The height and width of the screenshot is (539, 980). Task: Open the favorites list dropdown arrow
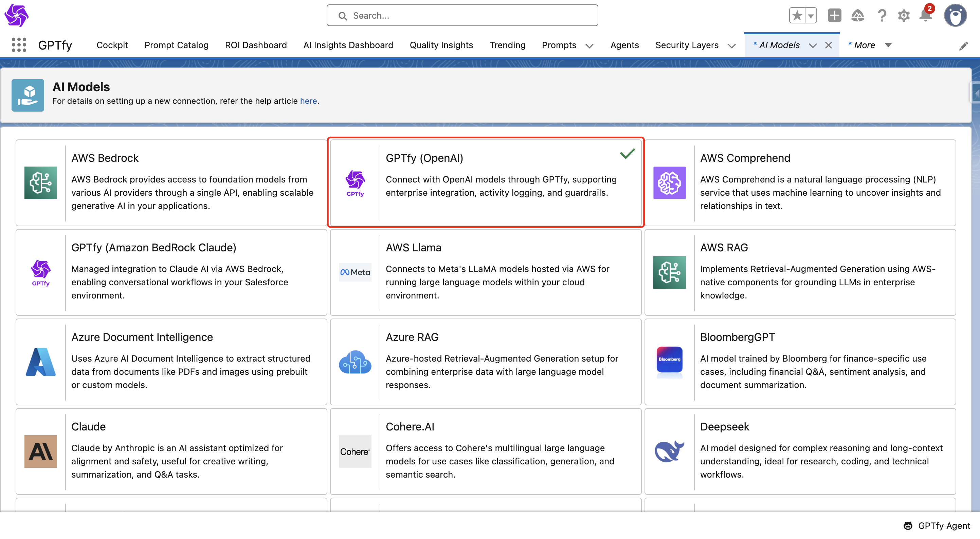[811, 16]
